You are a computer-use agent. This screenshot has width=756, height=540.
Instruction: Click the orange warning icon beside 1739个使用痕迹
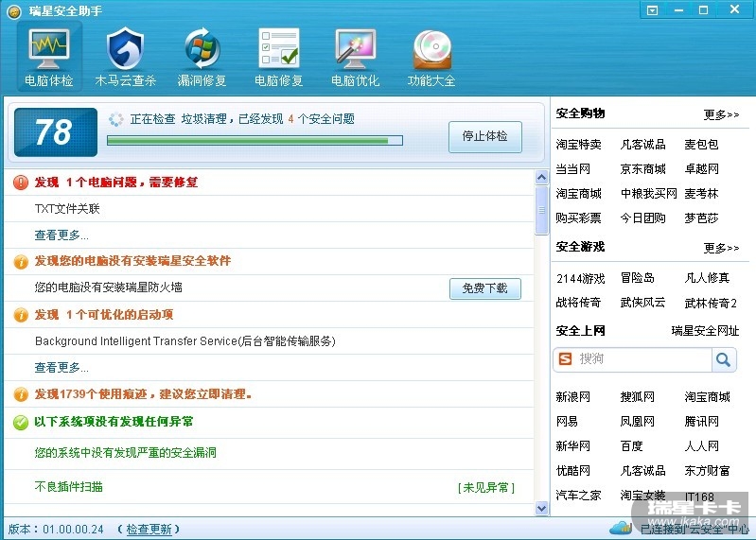tap(21, 394)
